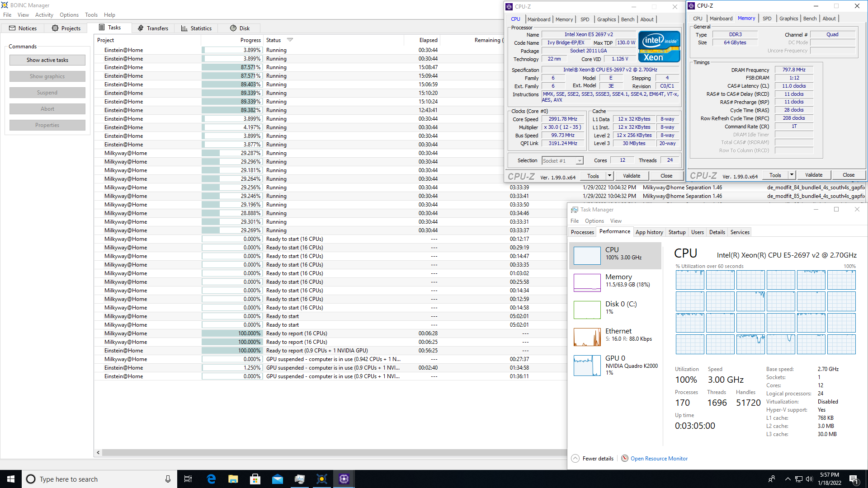This screenshot has width=868, height=488.
Task: Switch to CPU-Z taskbar icon
Action: [x=344, y=479]
